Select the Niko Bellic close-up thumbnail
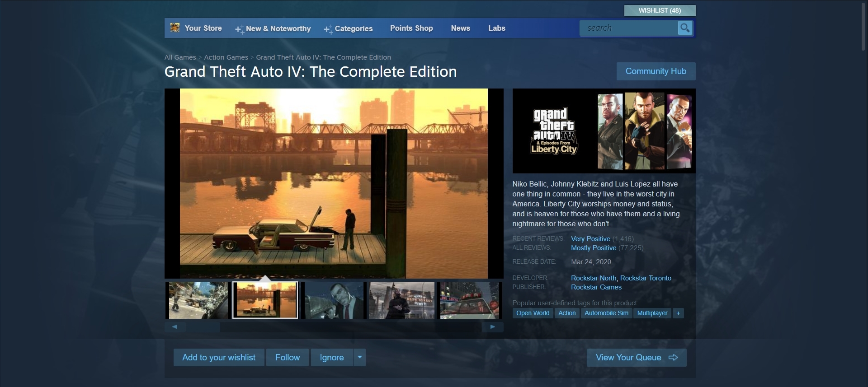 tap(333, 300)
